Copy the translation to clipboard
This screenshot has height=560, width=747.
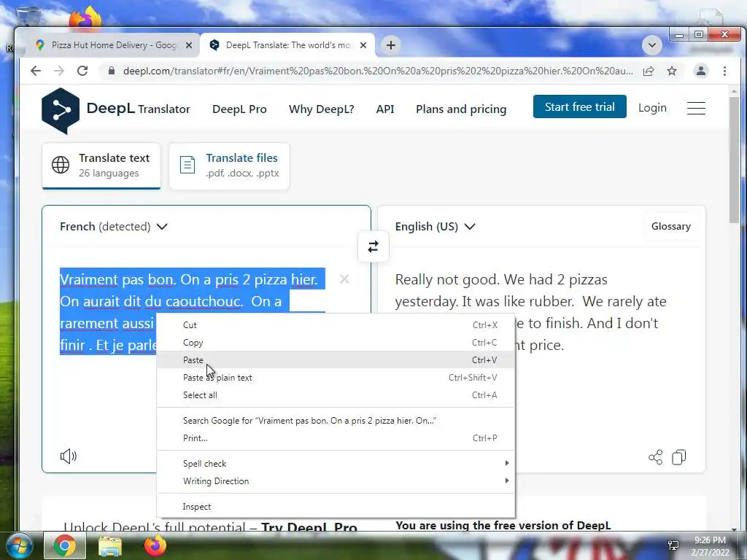point(679,457)
